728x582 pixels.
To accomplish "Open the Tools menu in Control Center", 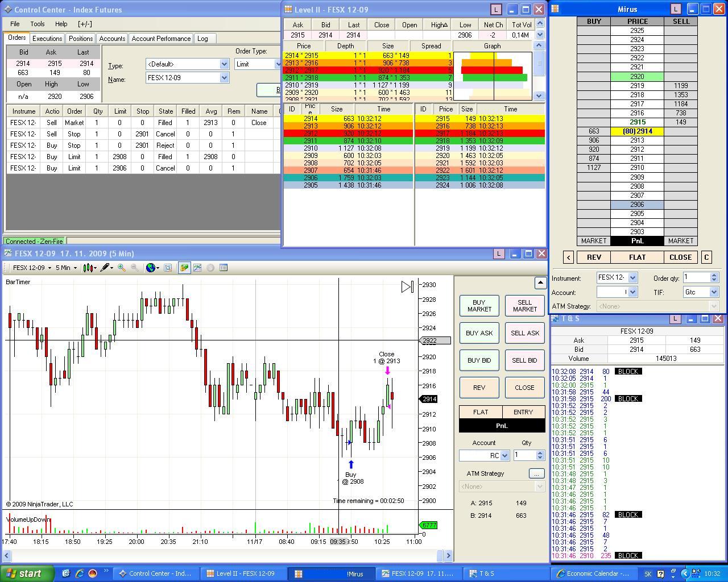I will [x=38, y=24].
